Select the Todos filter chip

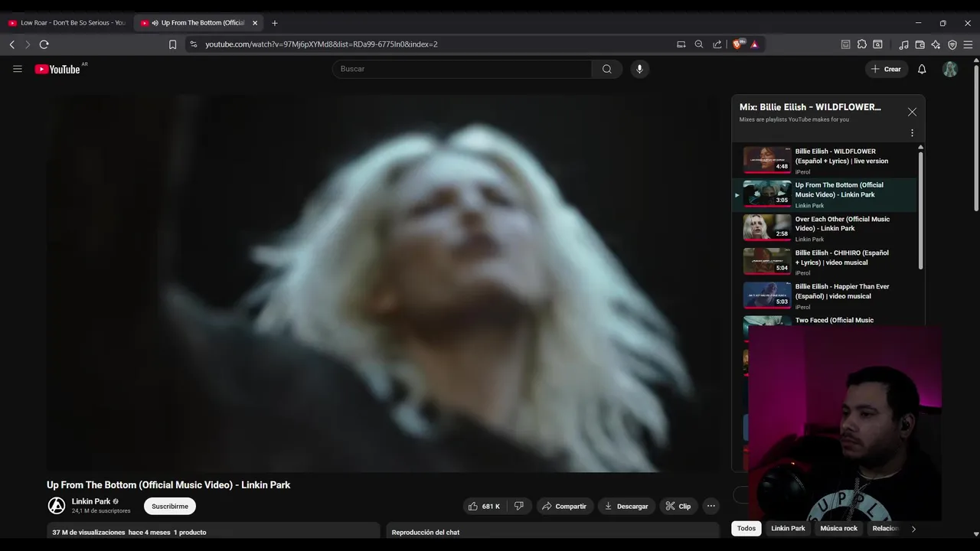(x=746, y=528)
